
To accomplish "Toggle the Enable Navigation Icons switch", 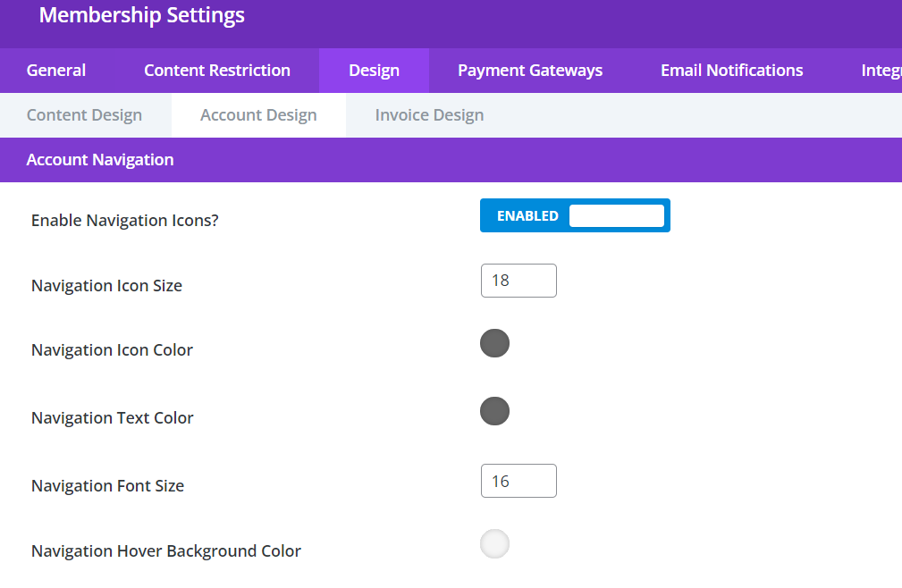I will tap(575, 215).
